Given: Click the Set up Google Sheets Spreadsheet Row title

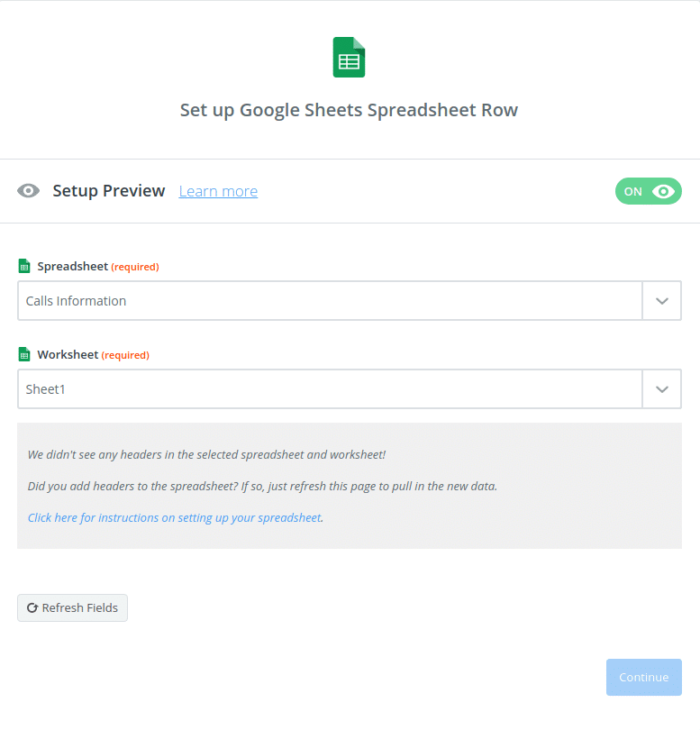Looking at the screenshot, I should [x=349, y=109].
